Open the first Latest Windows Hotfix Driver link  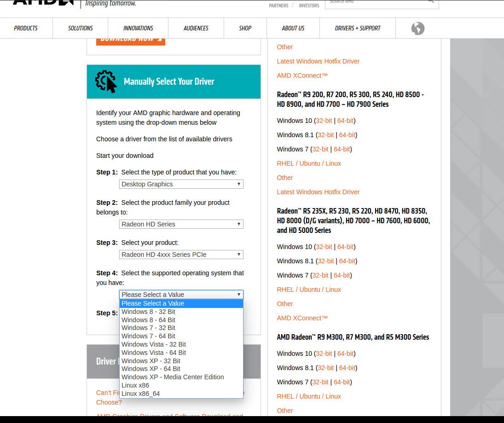click(318, 61)
